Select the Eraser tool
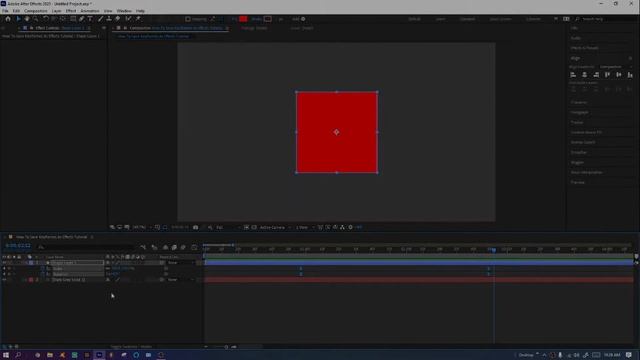Image resolution: width=640 pixels, height=360 pixels. click(118, 19)
